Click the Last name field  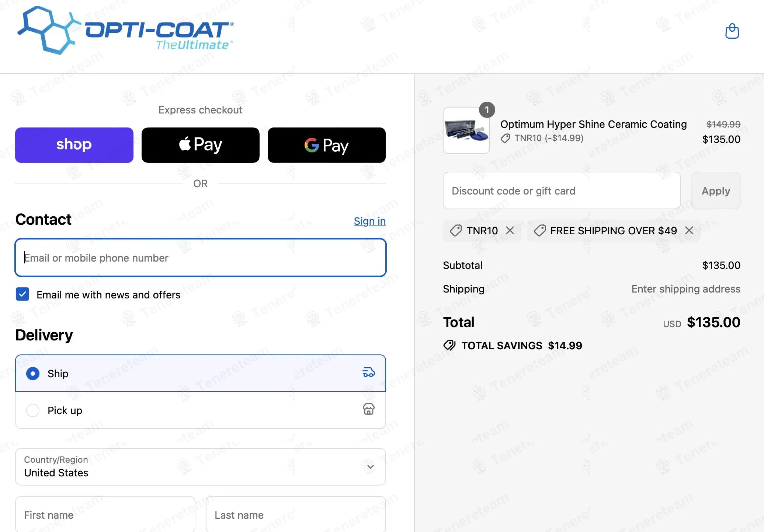[296, 514]
